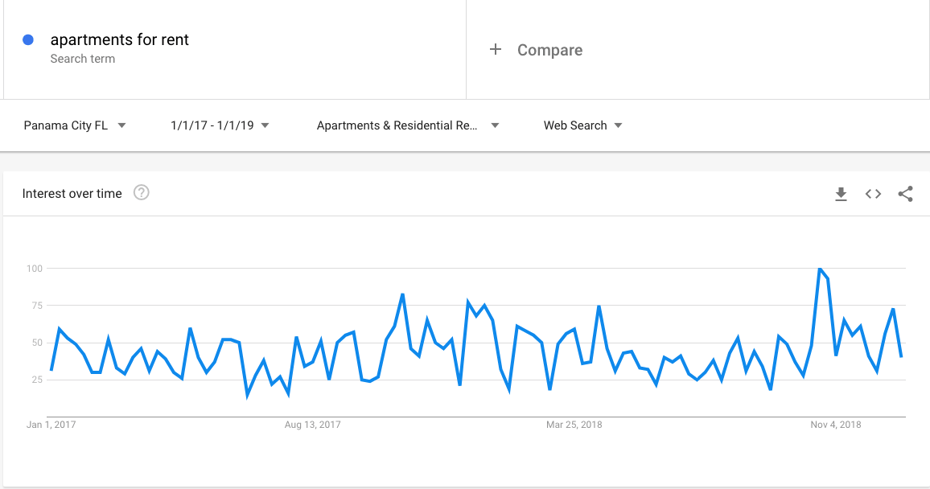This screenshot has width=930, height=489.
Task: Click the Aug 13, 2017 axis label
Action: point(313,424)
